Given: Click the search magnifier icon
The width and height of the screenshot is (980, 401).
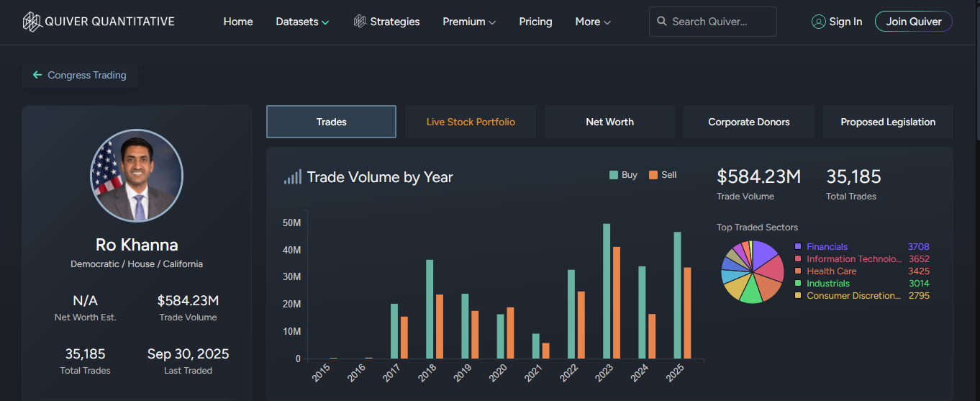Looking at the screenshot, I should tap(662, 22).
